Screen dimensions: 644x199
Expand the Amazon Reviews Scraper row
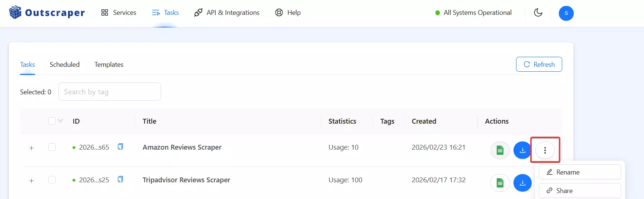pyautogui.click(x=32, y=148)
